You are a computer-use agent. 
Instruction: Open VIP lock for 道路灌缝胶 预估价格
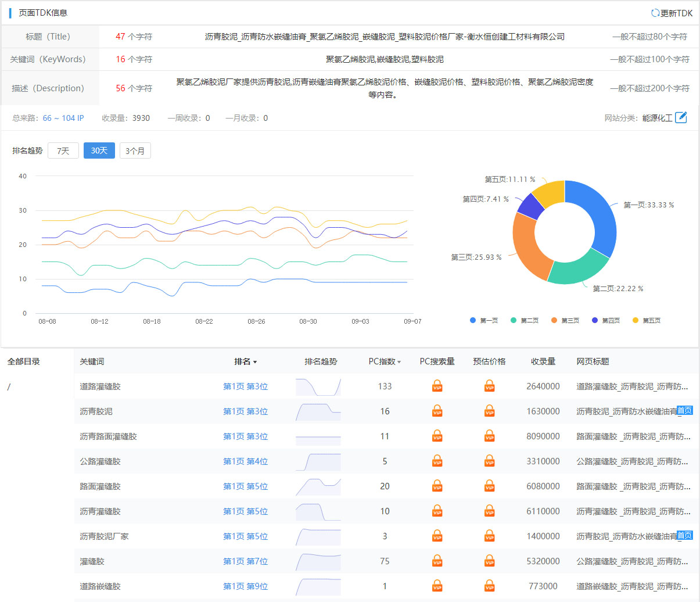point(489,386)
